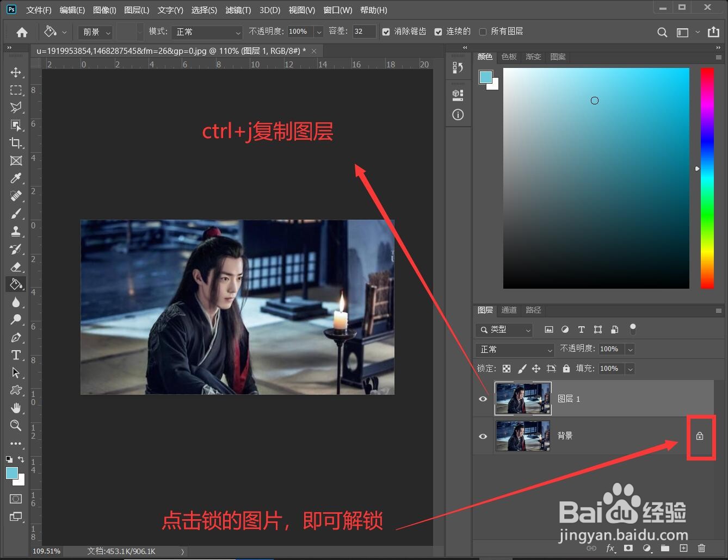The width and height of the screenshot is (728, 560).
Task: Open the History panel icon
Action: point(458,67)
